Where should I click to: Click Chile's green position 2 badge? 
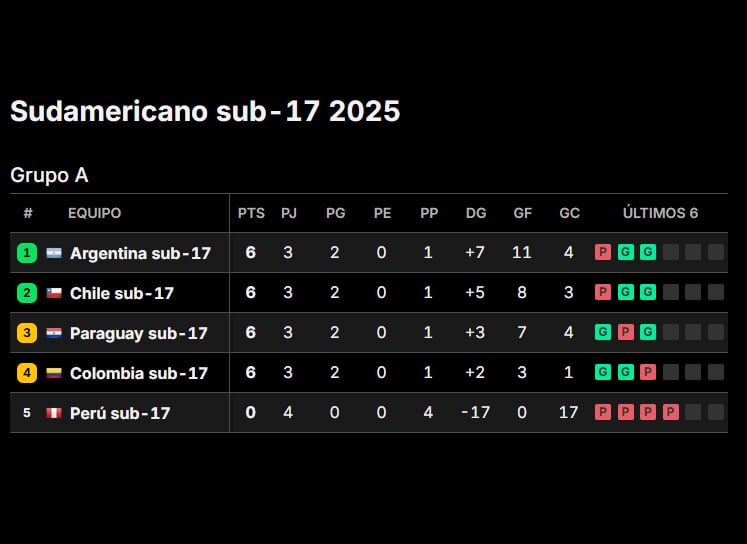(27, 293)
